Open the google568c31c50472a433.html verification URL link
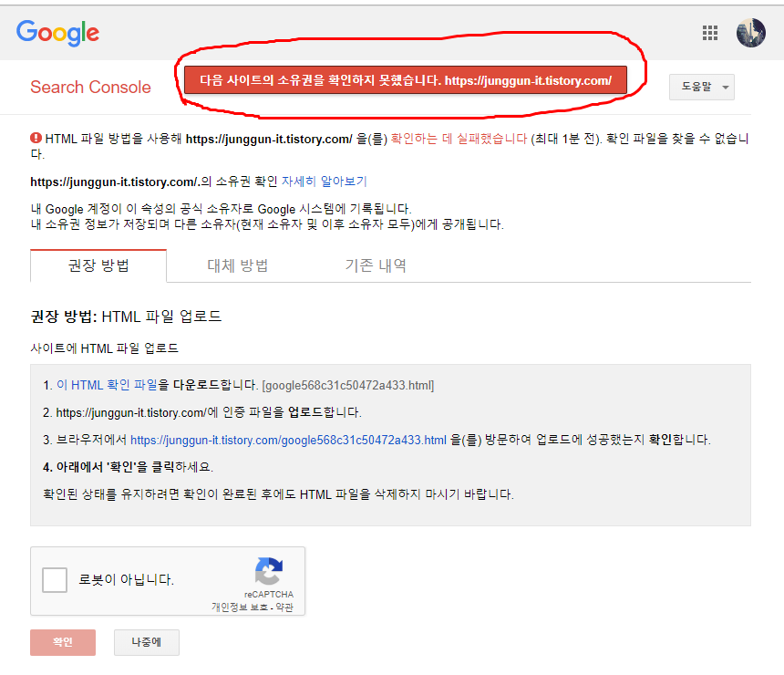Viewport: 784px width, 675px height. pyautogui.click(x=288, y=441)
